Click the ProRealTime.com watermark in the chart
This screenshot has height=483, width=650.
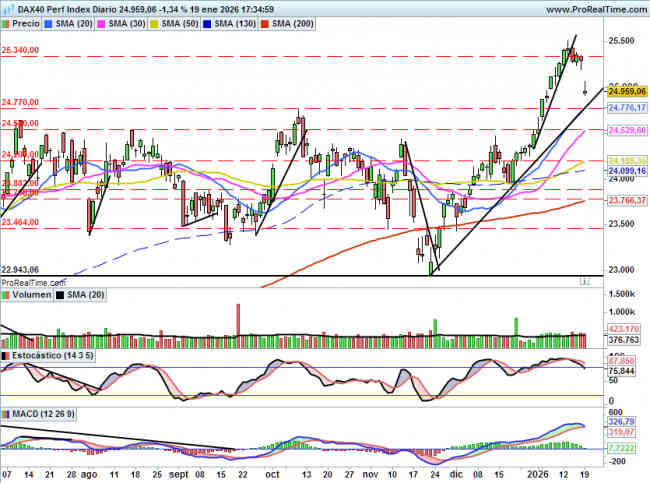[32, 283]
